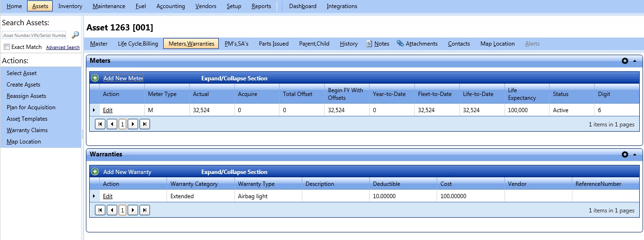Image resolution: width=644 pixels, height=240 pixels.
Task: Switch to the Life Cycle,Billing tab
Action: (138, 44)
